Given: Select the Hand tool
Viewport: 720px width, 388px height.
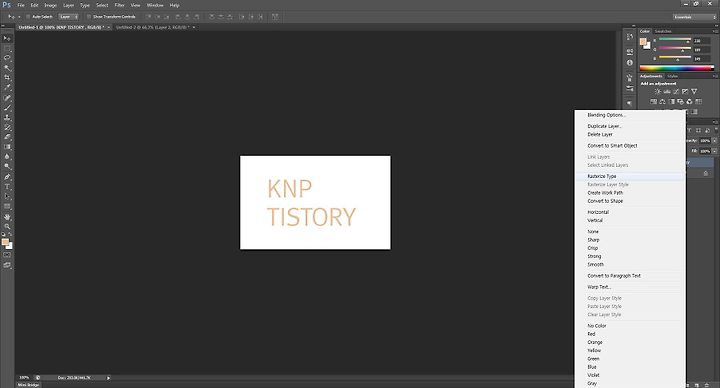Looking at the screenshot, I should tap(7, 217).
